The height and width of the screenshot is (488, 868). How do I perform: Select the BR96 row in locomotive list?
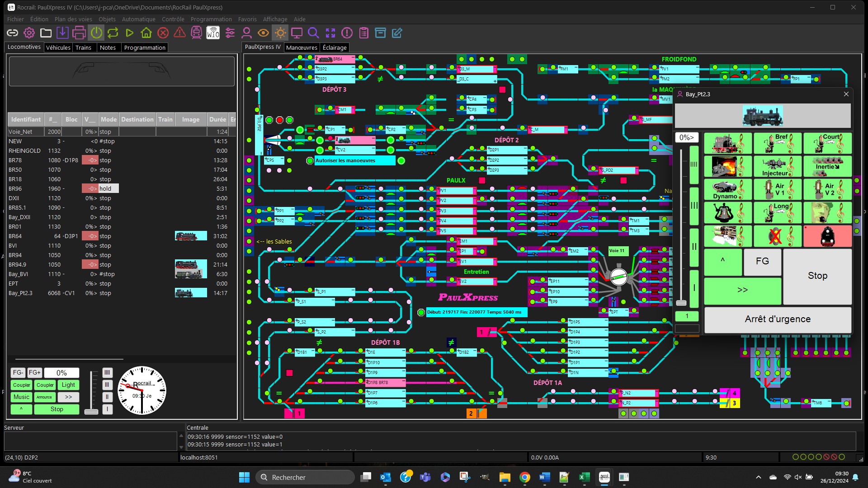pyautogui.click(x=121, y=189)
